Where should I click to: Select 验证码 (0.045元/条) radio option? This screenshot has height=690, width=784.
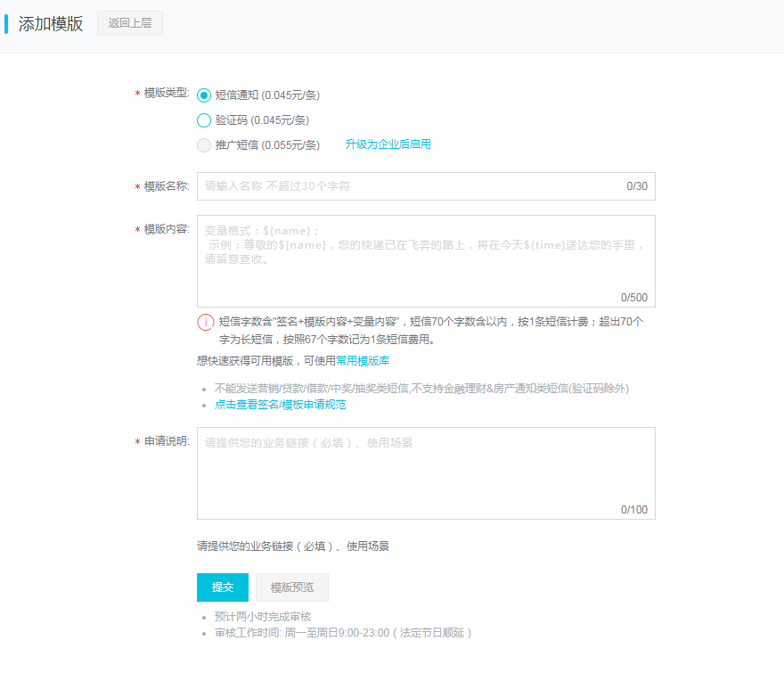tap(203, 120)
